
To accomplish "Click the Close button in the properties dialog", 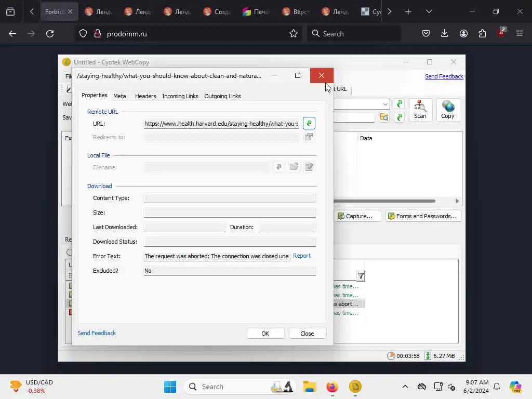I will pos(307,334).
